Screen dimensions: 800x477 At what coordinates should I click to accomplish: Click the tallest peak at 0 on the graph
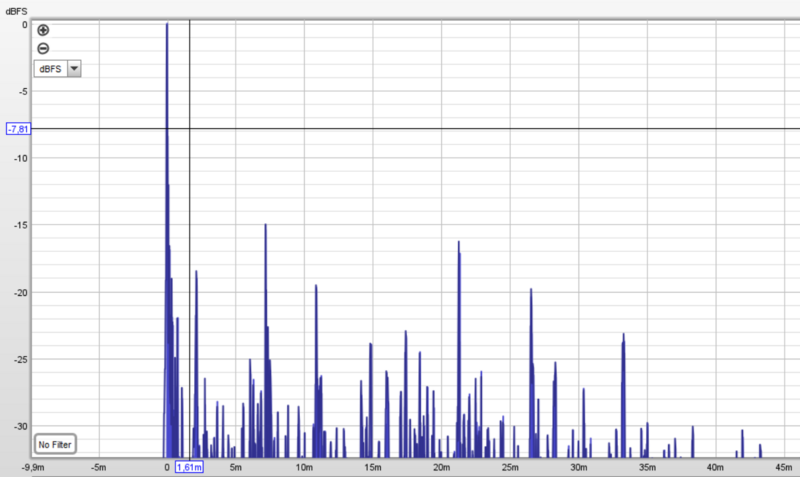pos(167,25)
